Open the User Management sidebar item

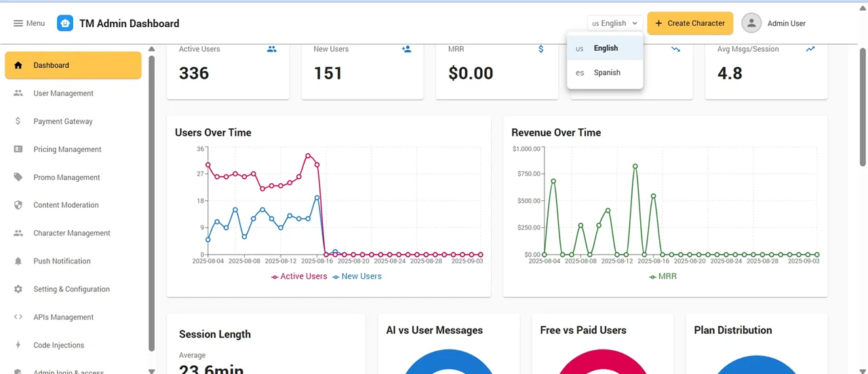click(63, 94)
